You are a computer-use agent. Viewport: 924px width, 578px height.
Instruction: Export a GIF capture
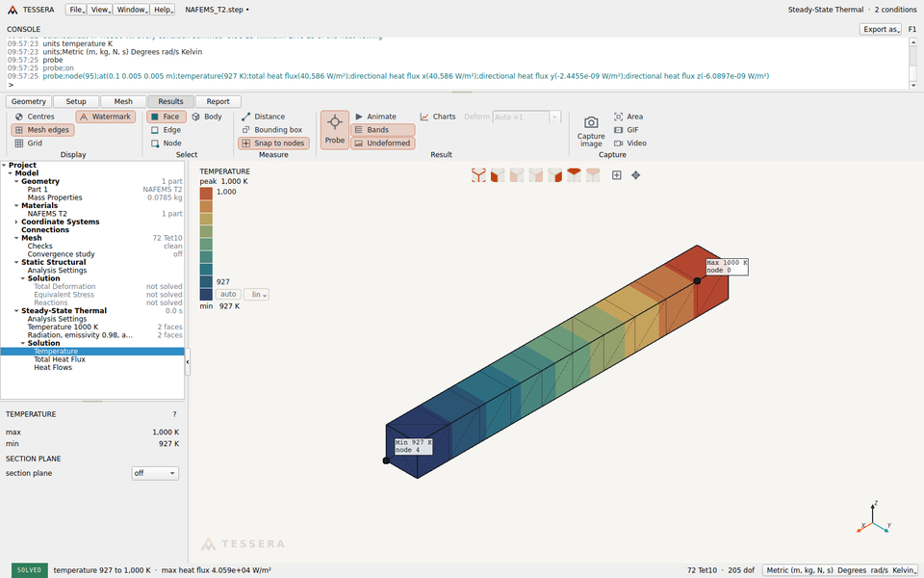click(626, 130)
